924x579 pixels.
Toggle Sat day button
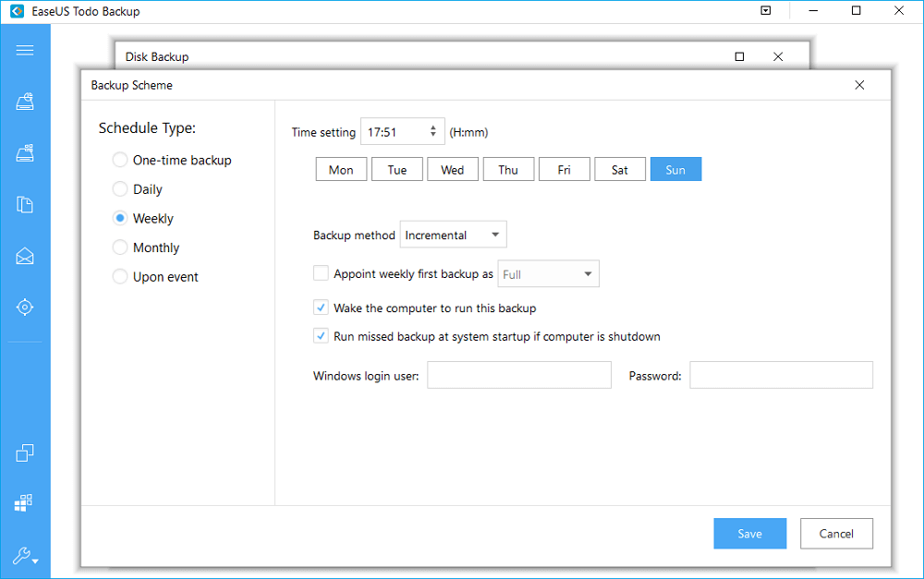(x=620, y=170)
